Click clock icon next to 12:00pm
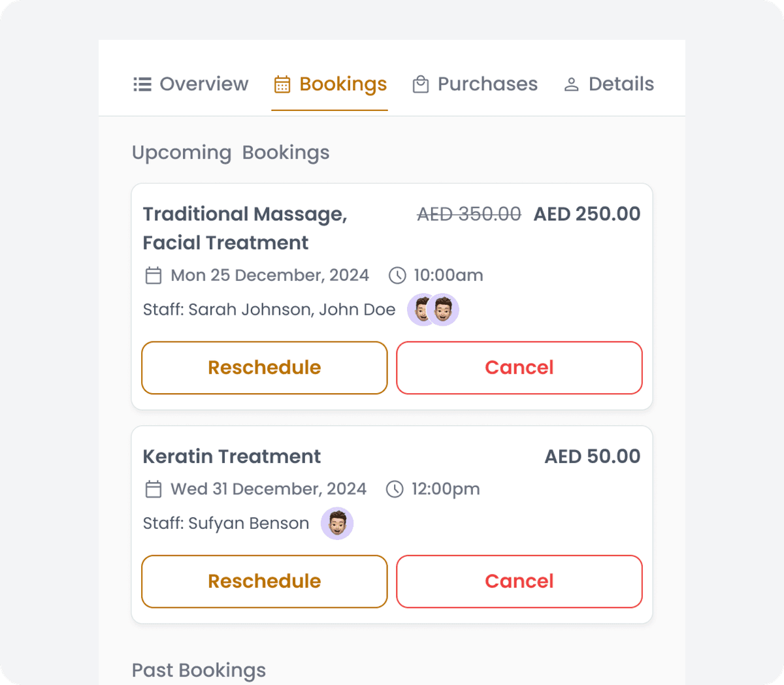 click(x=395, y=489)
